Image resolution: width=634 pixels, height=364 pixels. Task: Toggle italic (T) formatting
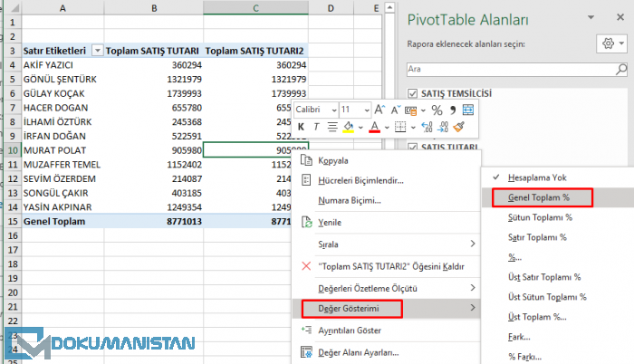tap(316, 127)
